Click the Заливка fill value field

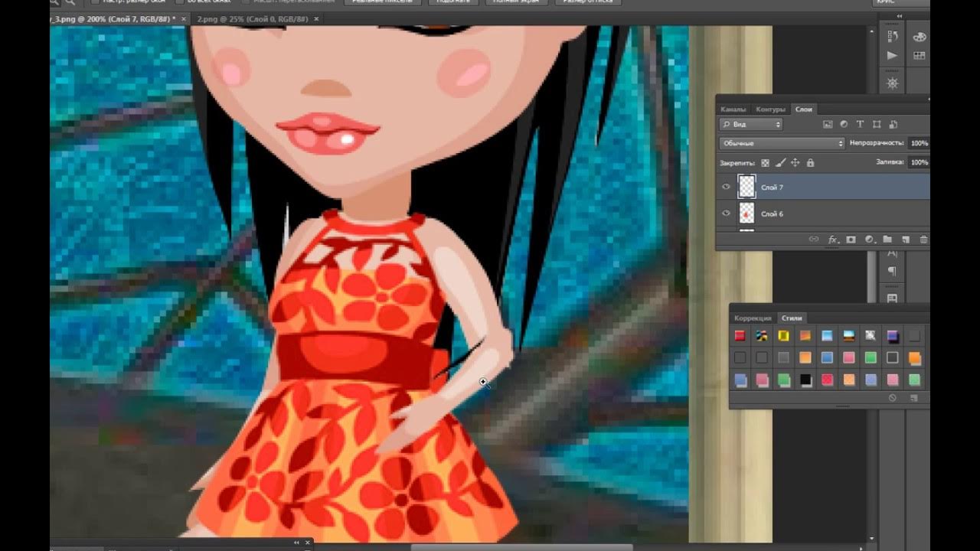pyautogui.click(x=919, y=162)
